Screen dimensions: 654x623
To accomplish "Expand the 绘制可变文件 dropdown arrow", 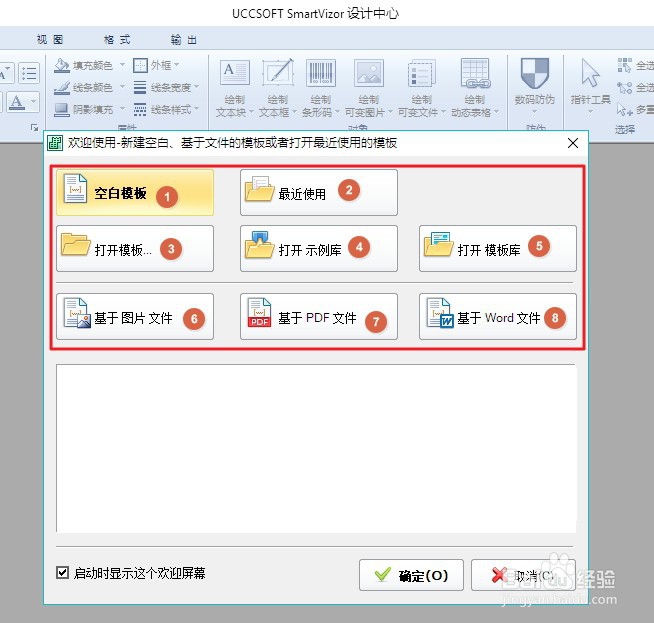I will coord(443,112).
